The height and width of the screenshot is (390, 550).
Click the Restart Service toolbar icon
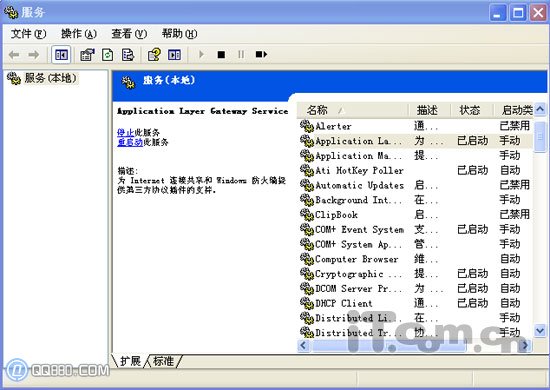point(261,54)
